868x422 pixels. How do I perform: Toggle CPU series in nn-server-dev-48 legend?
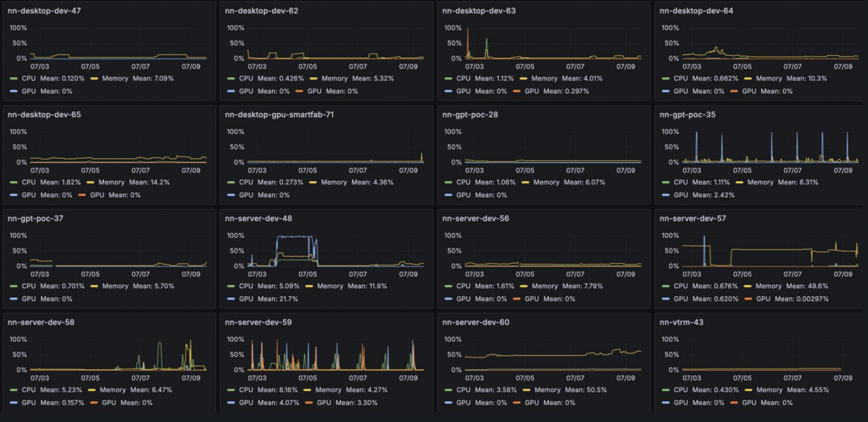click(x=245, y=286)
